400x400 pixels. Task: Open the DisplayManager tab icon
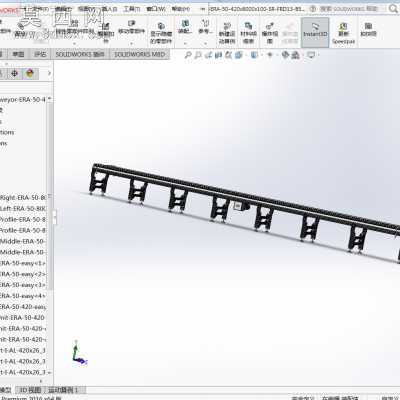click(x=30, y=73)
